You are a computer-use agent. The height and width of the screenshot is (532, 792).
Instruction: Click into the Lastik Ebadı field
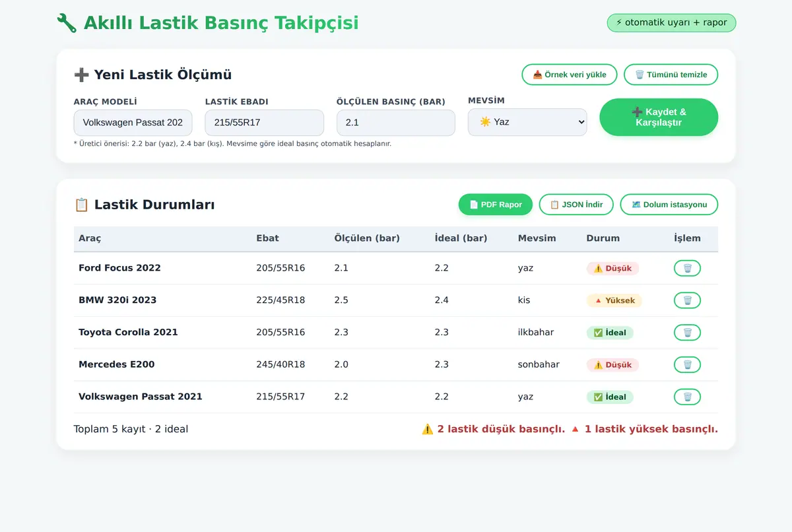[x=264, y=123]
